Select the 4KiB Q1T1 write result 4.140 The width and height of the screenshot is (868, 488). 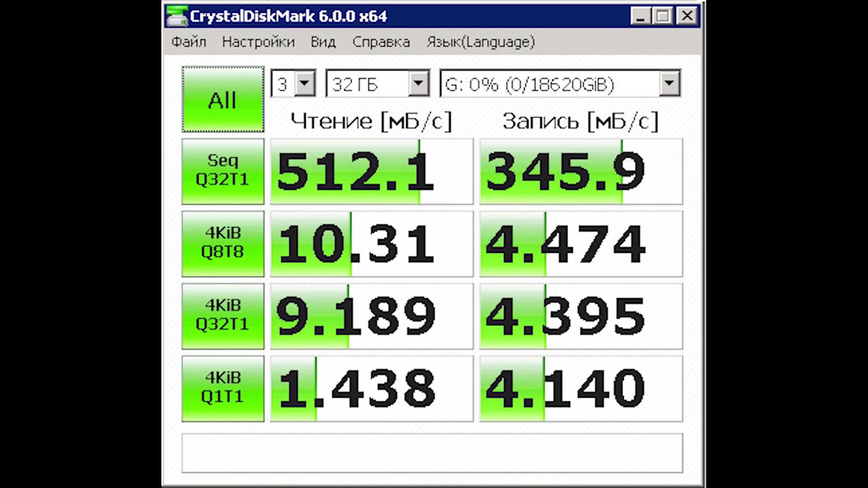[581, 389]
